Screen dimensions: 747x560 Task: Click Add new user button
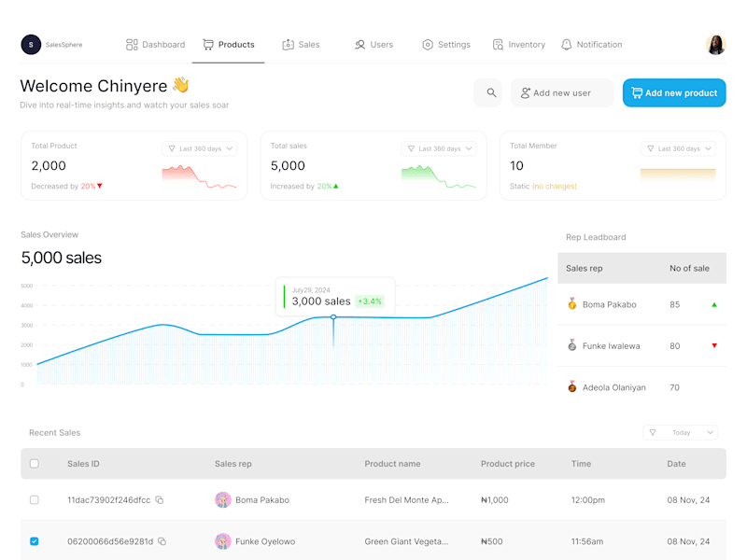coord(562,92)
